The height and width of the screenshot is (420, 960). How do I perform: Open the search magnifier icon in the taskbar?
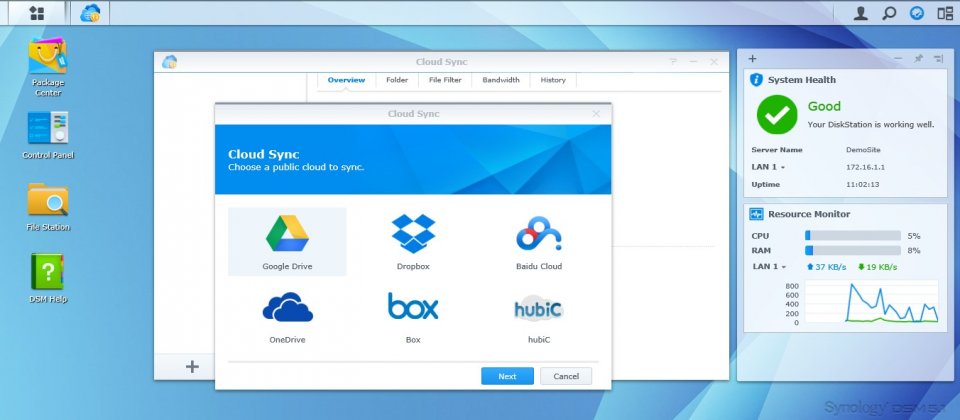pyautogui.click(x=889, y=13)
